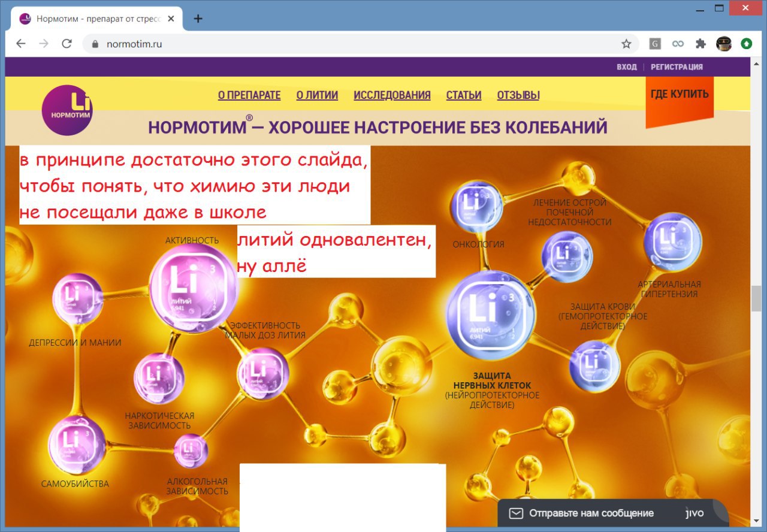
Task: Click the green Chrome update icon
Action: 746,44
